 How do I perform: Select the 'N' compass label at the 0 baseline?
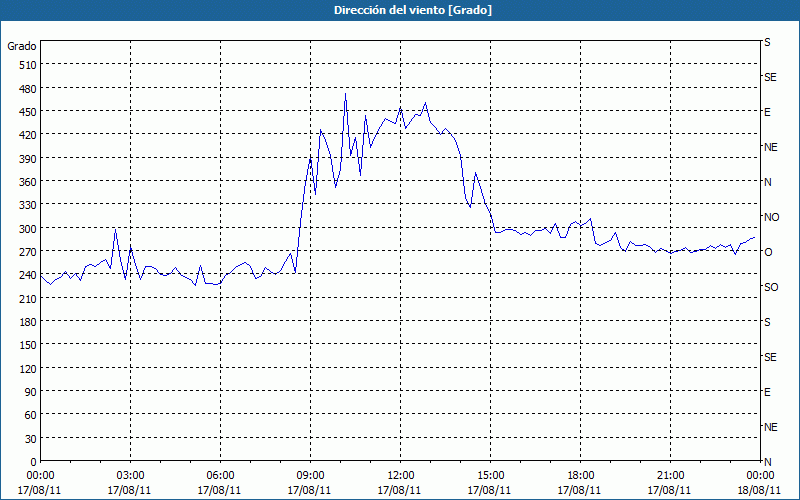pos(768,462)
